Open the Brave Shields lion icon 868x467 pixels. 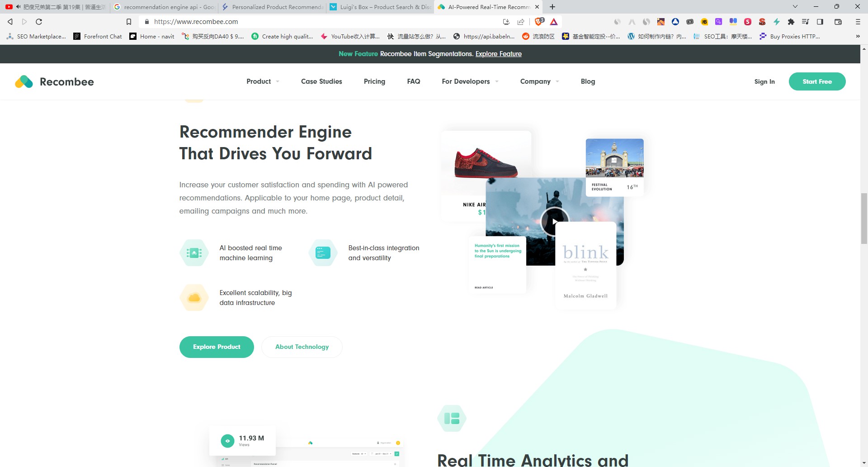(x=538, y=22)
